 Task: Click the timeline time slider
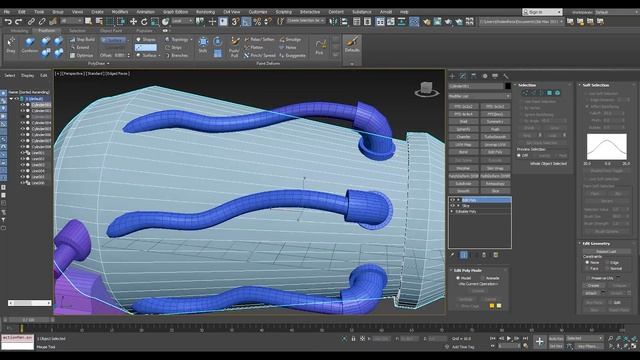point(29,320)
